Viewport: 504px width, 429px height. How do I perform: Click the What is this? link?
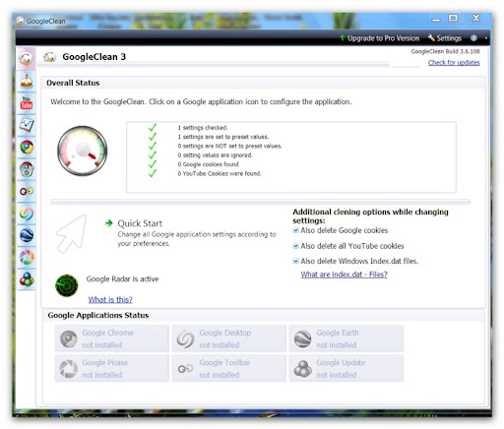point(110,299)
